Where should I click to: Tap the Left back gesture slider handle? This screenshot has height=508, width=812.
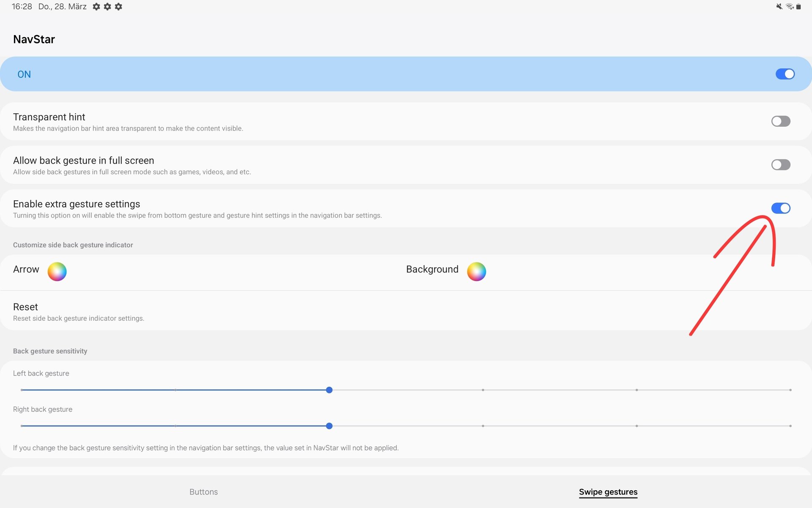coord(329,390)
